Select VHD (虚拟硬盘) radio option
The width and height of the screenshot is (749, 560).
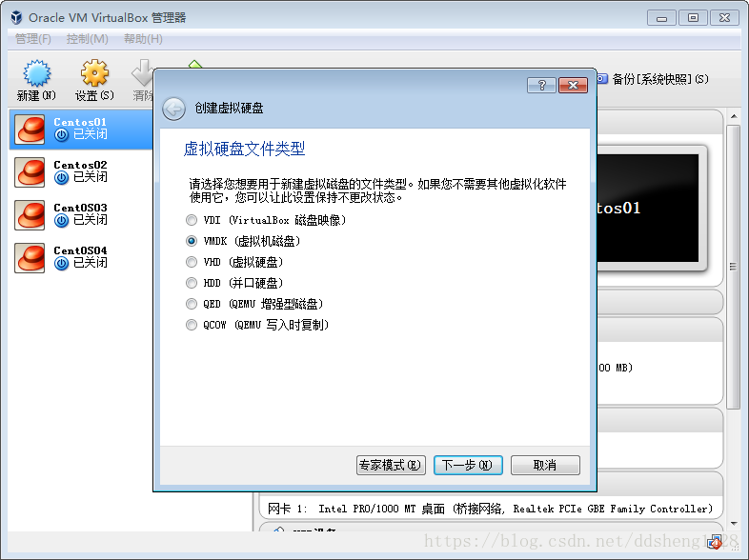coord(192,262)
